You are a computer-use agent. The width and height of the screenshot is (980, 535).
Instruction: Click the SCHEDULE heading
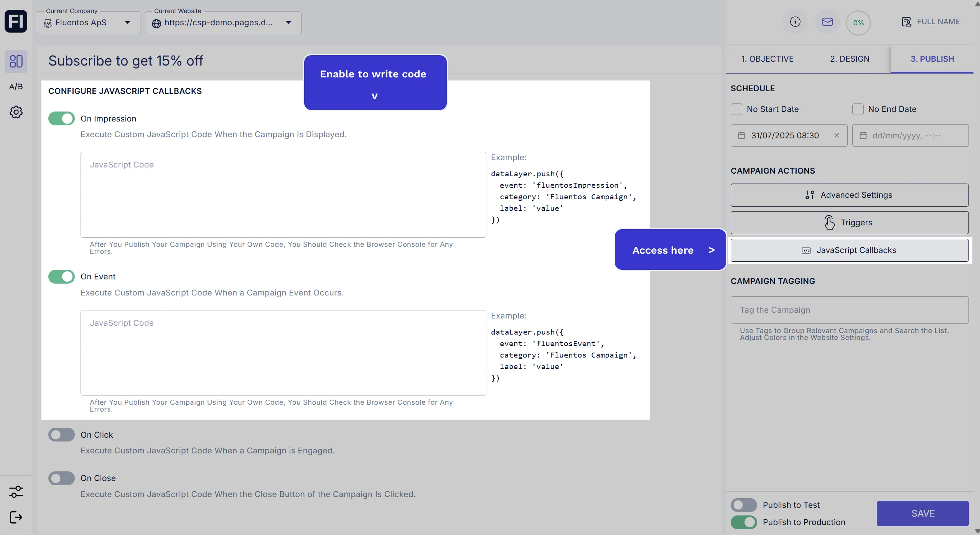pyautogui.click(x=753, y=89)
